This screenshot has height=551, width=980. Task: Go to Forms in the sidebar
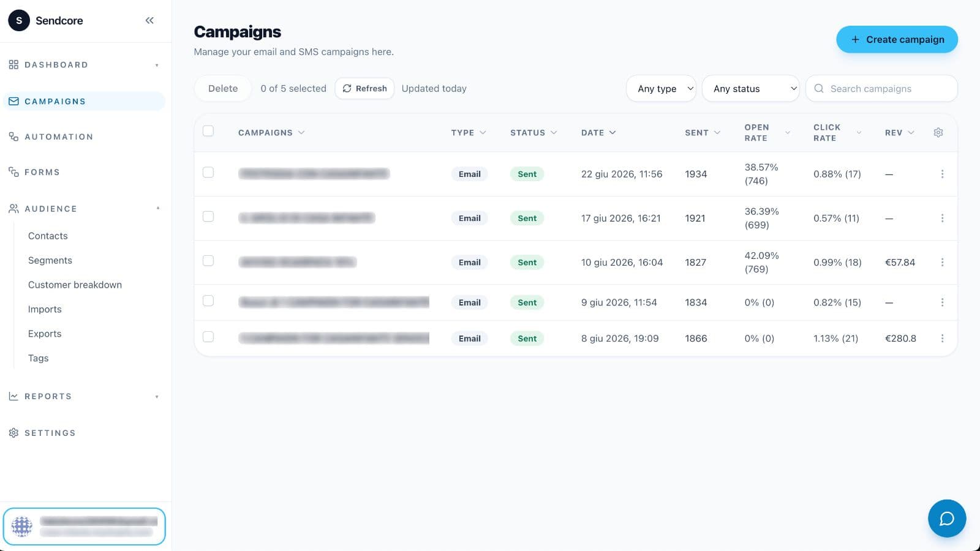pyautogui.click(x=42, y=172)
